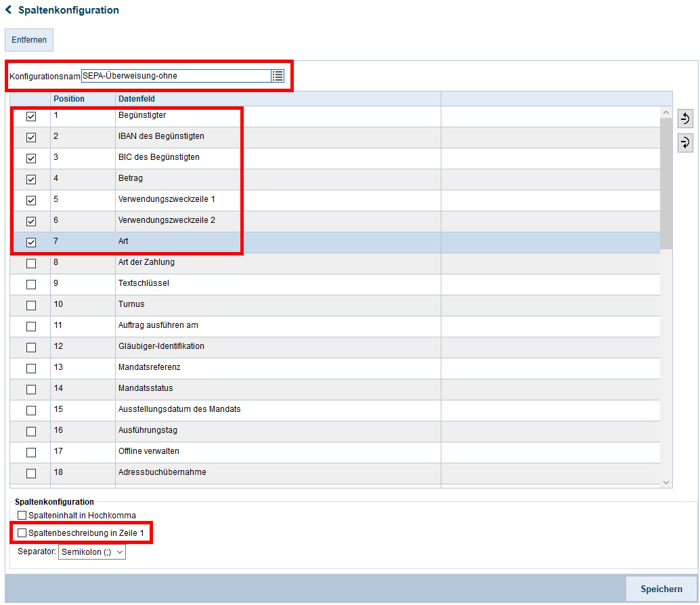The width and height of the screenshot is (700, 605).
Task: Select the BIC des Begünstigten text
Action: coord(159,157)
